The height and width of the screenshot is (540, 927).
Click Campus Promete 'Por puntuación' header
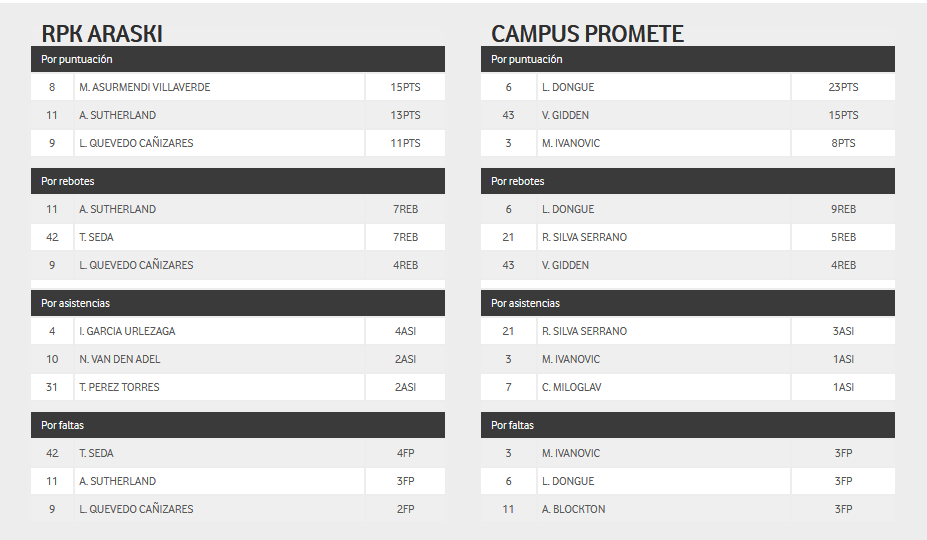click(688, 59)
